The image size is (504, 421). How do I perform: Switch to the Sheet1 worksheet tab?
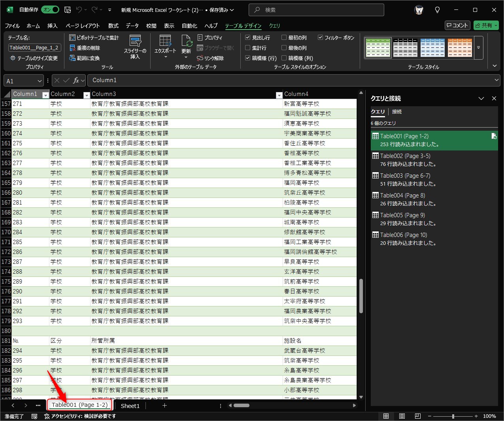[130, 406]
